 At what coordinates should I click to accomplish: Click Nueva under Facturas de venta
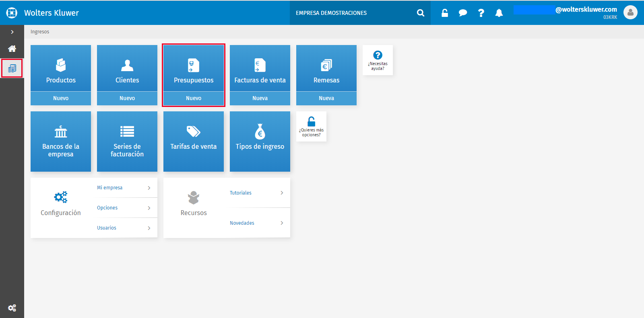(x=260, y=98)
